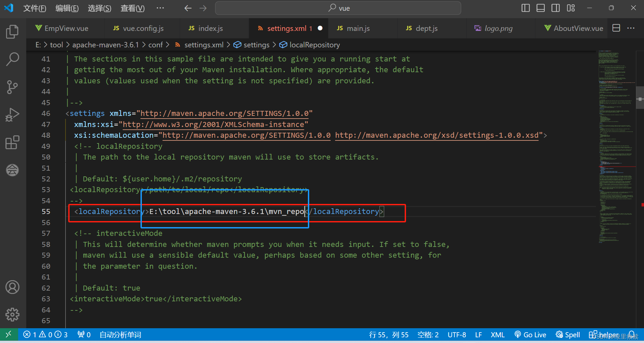Click the search box showing vue

(x=338, y=8)
